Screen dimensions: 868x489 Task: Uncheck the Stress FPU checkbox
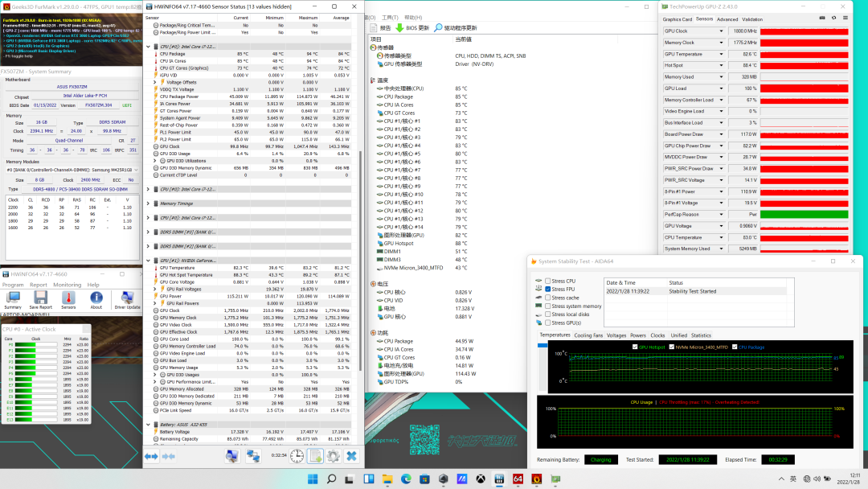tap(548, 289)
